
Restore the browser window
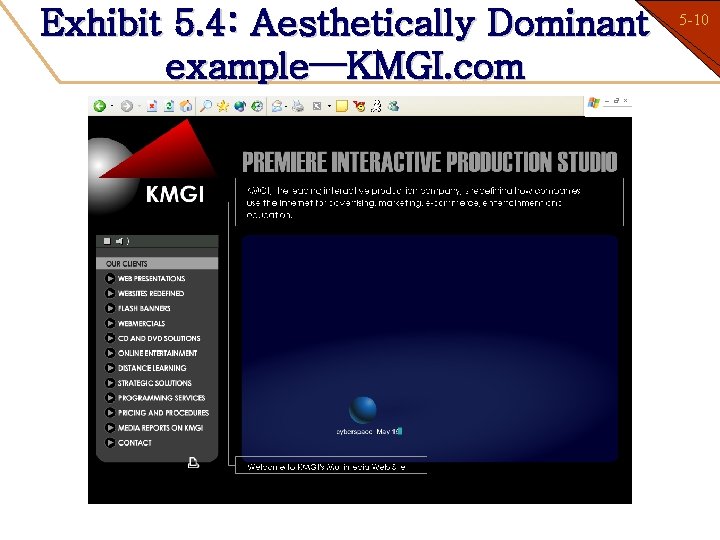pos(617,101)
